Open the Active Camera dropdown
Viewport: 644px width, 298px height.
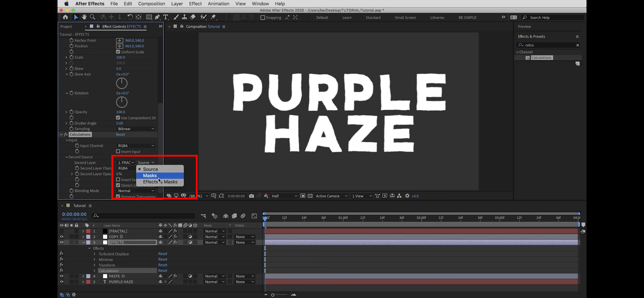point(332,196)
